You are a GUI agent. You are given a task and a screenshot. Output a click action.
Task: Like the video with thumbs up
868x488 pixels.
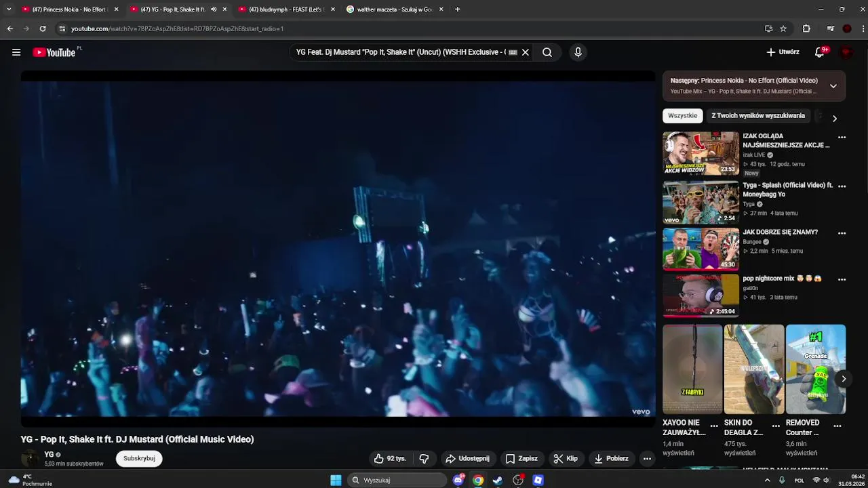(391, 459)
